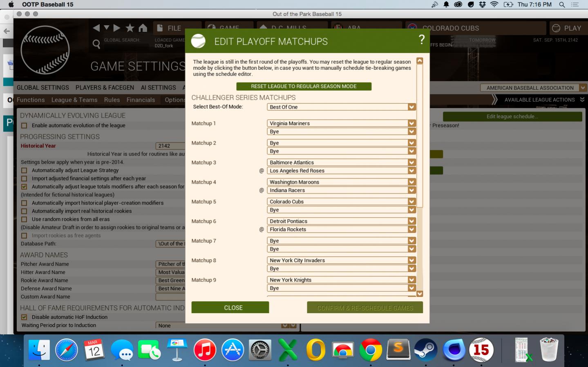Switch to Players & Facegen tab
The width and height of the screenshot is (588, 367).
tap(105, 88)
